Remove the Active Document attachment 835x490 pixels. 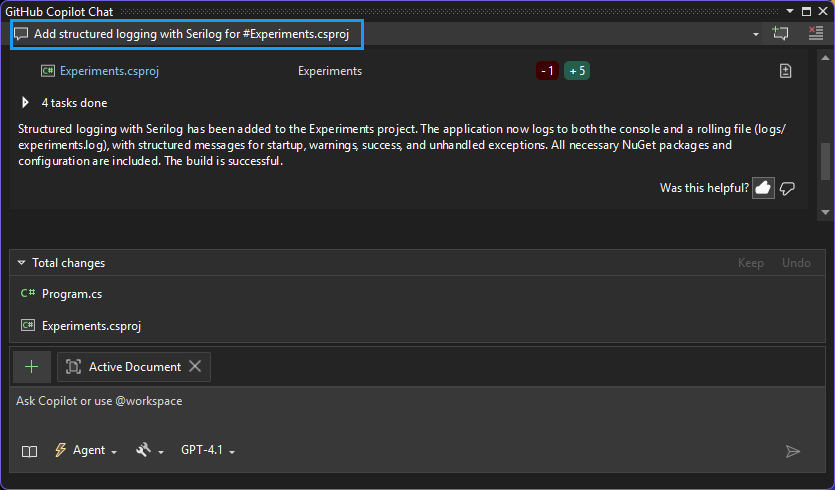(x=195, y=366)
